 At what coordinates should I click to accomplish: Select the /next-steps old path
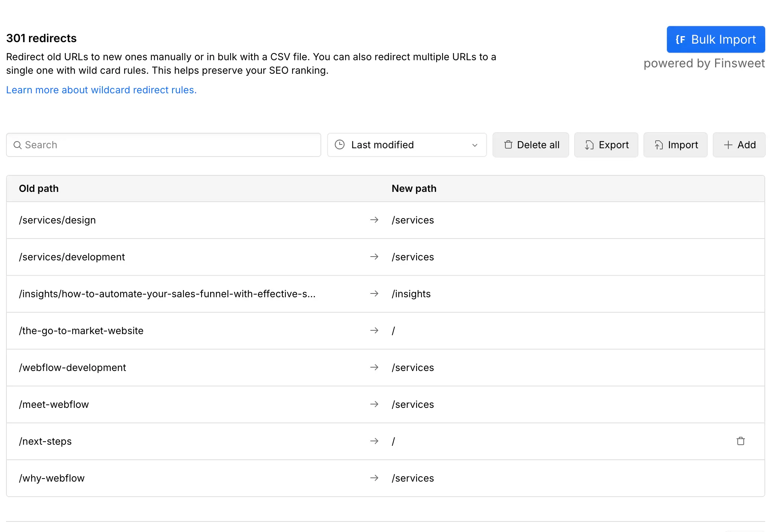click(45, 441)
